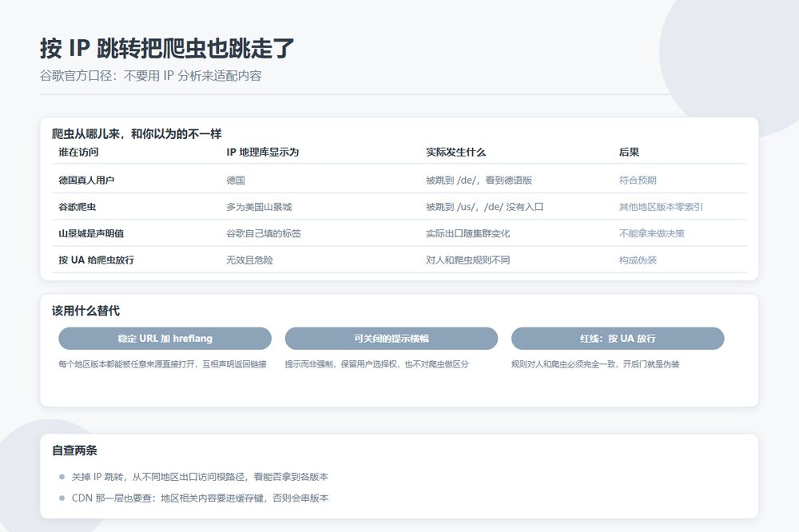Click the 自查两条 section heading
This screenshot has height=532, width=799.
click(74, 451)
